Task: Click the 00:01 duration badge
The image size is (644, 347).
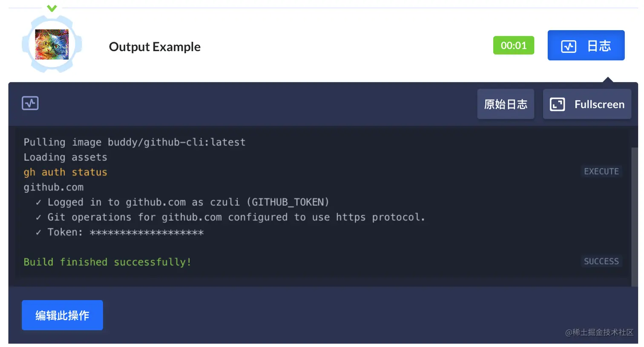Action: click(x=514, y=45)
